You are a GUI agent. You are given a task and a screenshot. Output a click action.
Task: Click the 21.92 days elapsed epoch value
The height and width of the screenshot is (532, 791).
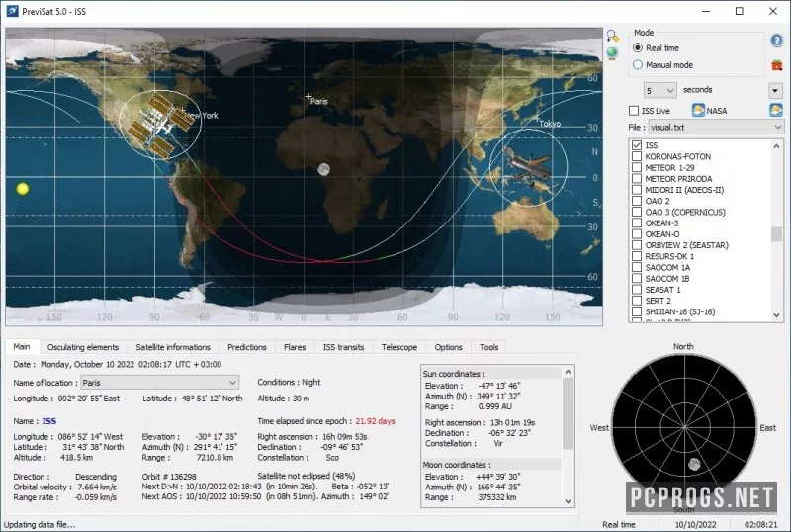375,421
